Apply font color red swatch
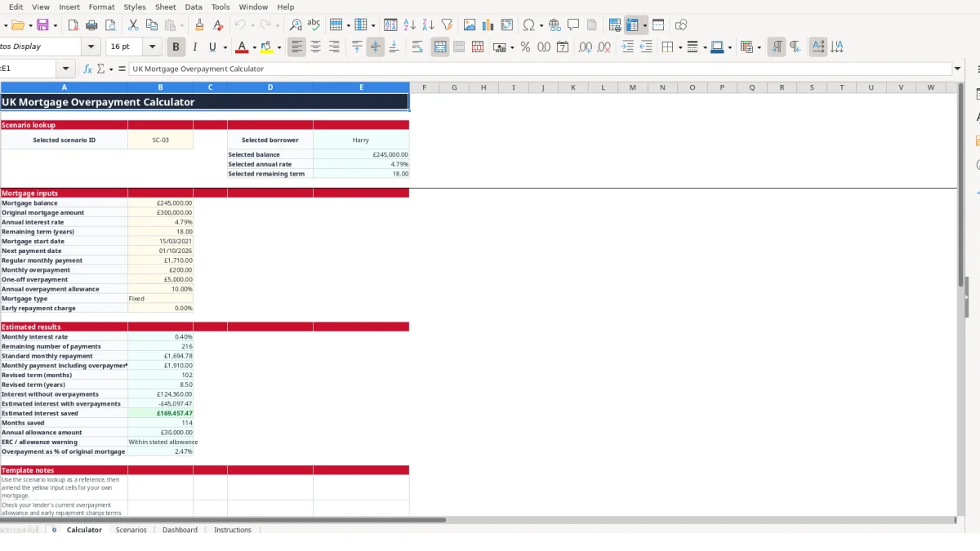 tap(241, 47)
